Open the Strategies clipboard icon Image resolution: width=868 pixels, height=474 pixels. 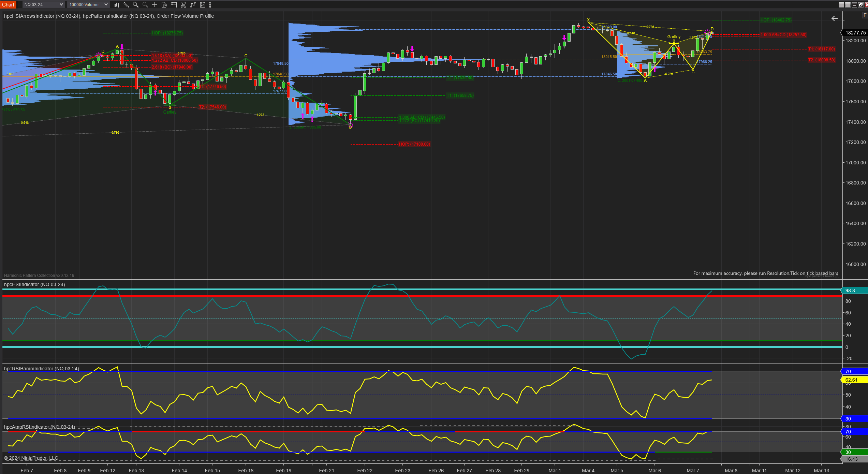[202, 5]
